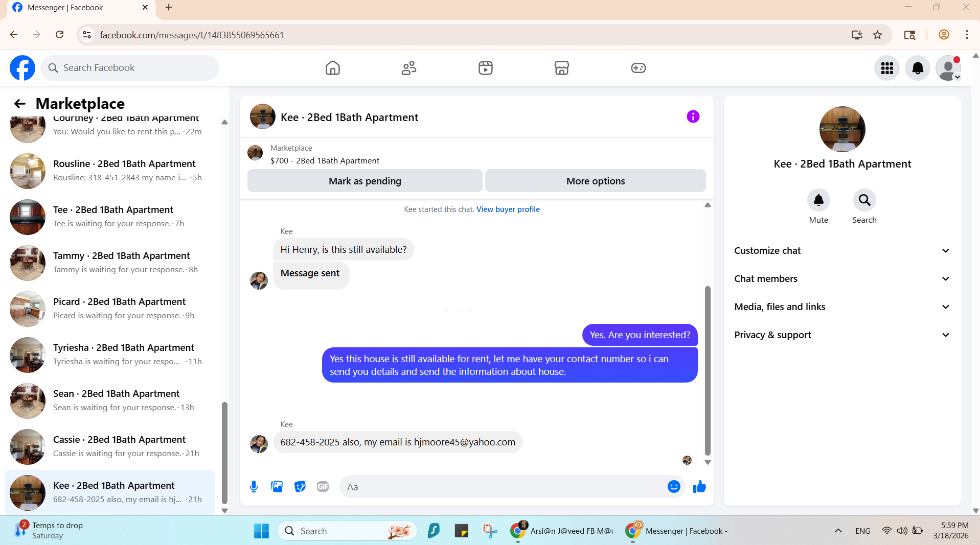Open the Gaming controller icon
This screenshot has height=545, width=980.
click(x=638, y=68)
